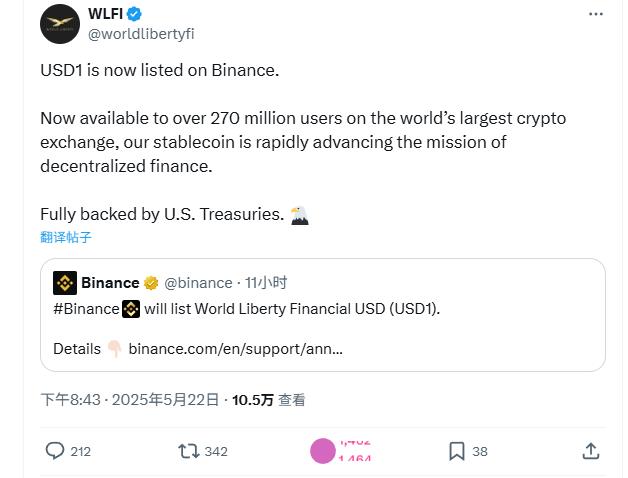Click Binance gold verified badge
Screen dimensions: 628x478
(x=151, y=283)
